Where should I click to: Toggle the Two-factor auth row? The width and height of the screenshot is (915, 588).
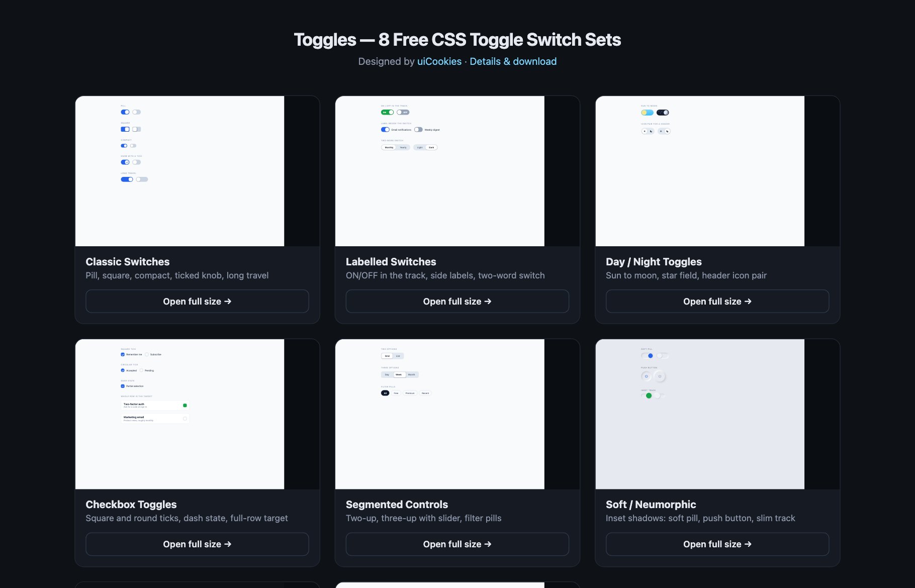[x=155, y=405]
